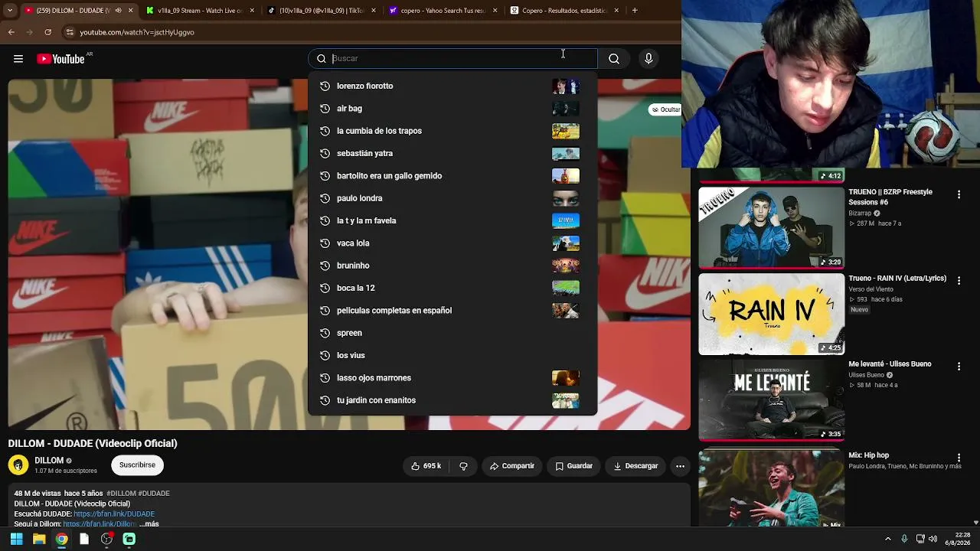Click the #DILLOM hashtag link
980x551 pixels.
point(121,494)
